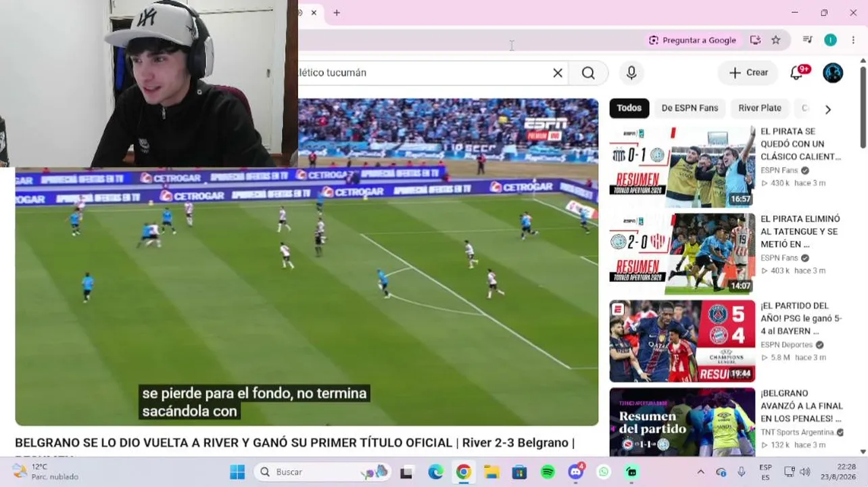The width and height of the screenshot is (868, 487).
Task: Open the YouTube account avatar menu
Action: (833, 73)
